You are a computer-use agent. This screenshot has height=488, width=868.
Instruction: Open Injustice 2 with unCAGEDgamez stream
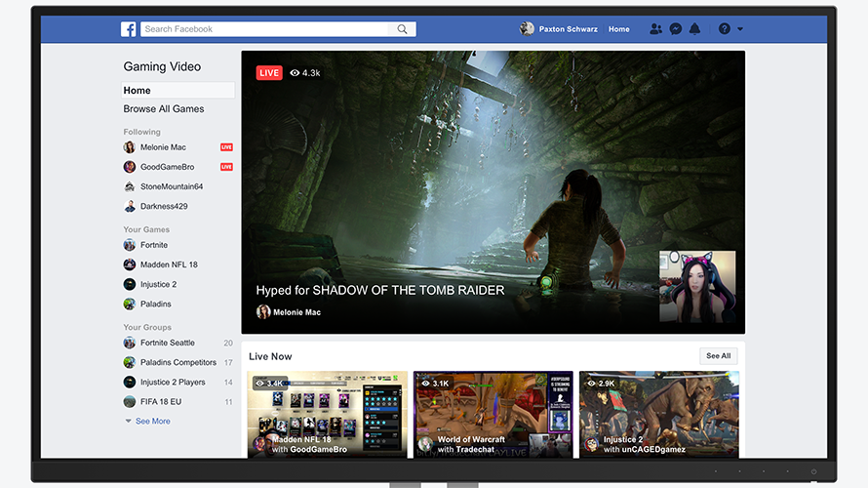click(x=659, y=415)
